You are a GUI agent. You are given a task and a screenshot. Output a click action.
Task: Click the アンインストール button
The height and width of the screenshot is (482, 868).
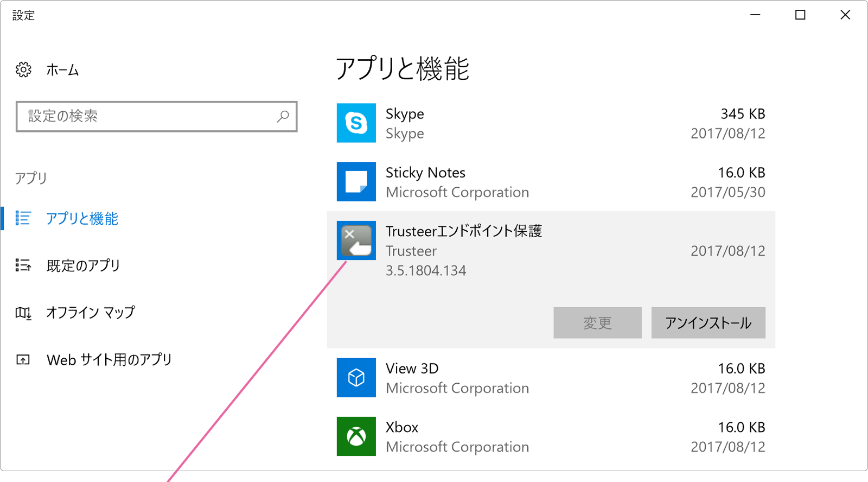(x=708, y=323)
